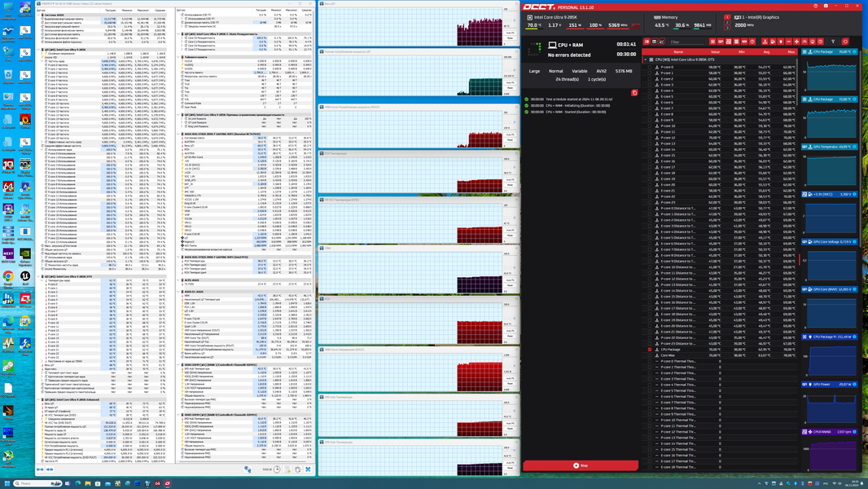
Task: Click HWiNFO logging document icon in bottom bar
Action: coord(287,469)
